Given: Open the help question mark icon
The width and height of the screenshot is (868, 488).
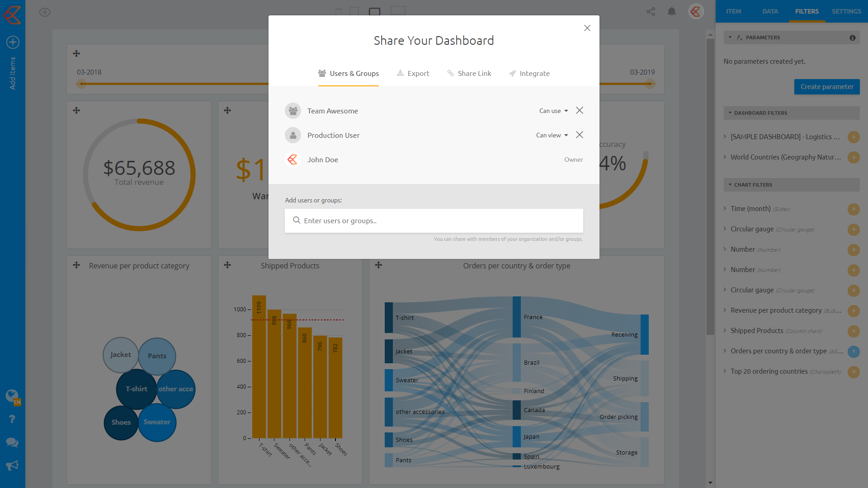Looking at the screenshot, I should (12, 419).
